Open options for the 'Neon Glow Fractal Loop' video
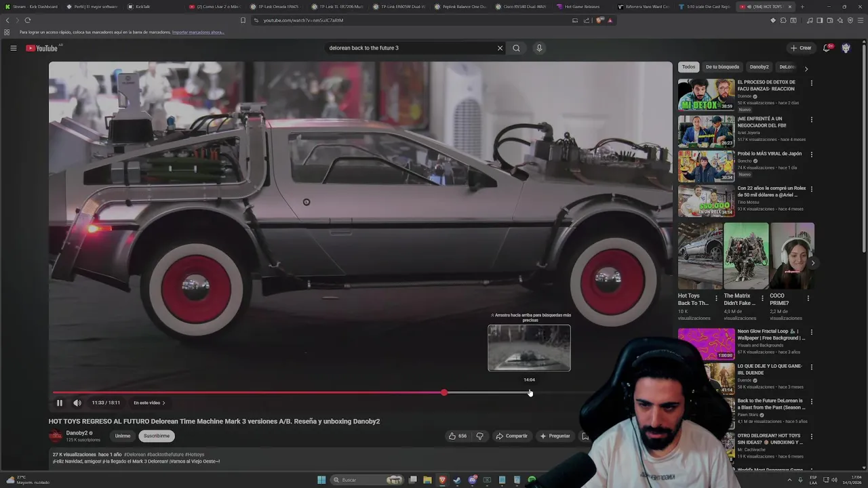This screenshot has height=488, width=868. (x=811, y=333)
